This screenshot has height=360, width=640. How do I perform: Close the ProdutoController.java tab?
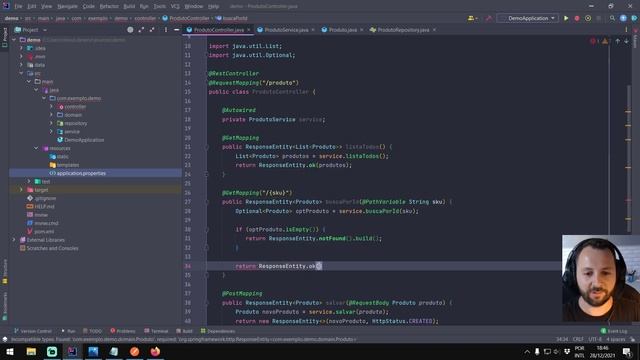click(x=249, y=30)
